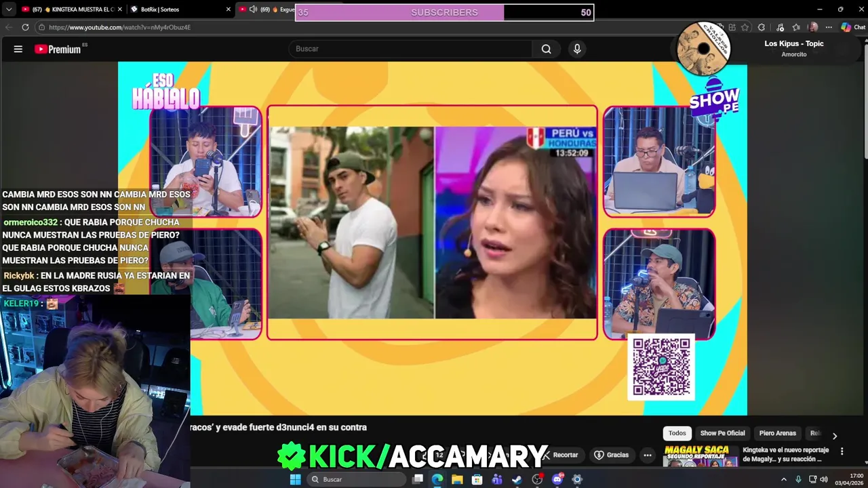Open the clock showing 17:00 03/04/2026

(849, 479)
